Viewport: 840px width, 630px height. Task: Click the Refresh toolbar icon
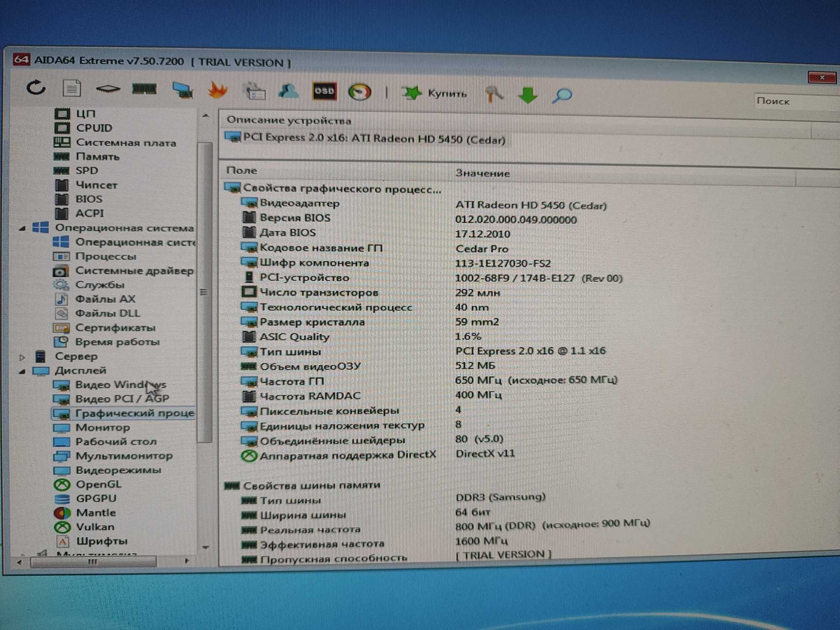click(36, 88)
